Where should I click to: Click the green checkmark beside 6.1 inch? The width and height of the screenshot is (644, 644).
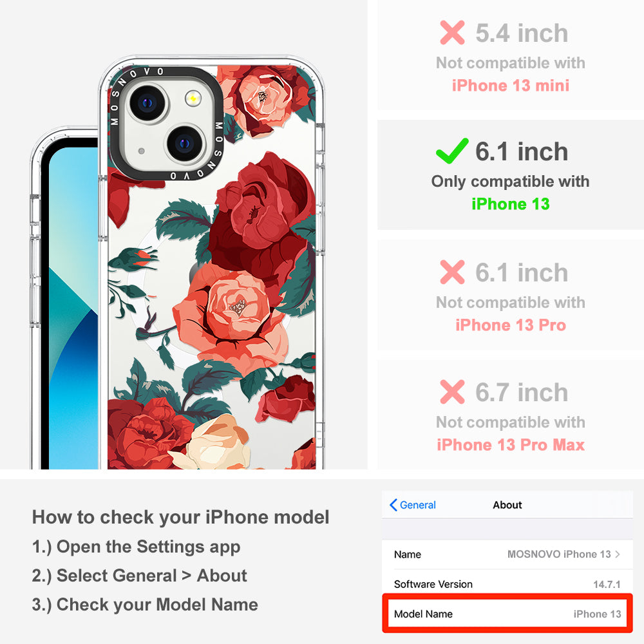(452, 151)
